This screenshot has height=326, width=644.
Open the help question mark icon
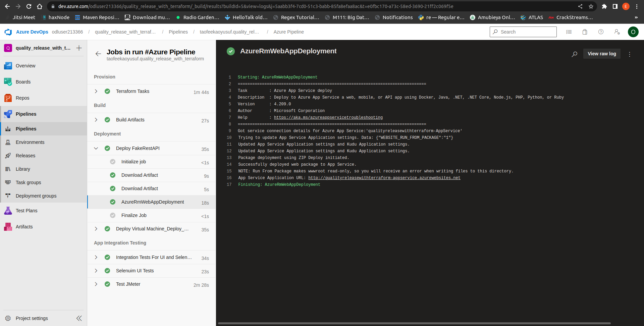[601, 32]
